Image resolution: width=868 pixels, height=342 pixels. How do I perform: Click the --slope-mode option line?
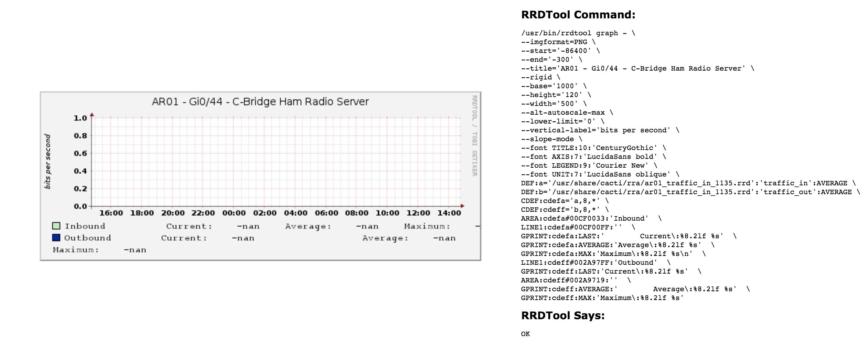pos(552,139)
